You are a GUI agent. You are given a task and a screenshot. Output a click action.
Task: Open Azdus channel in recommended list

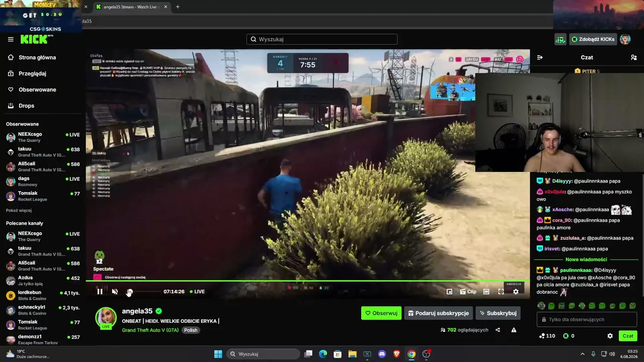pyautogui.click(x=43, y=281)
